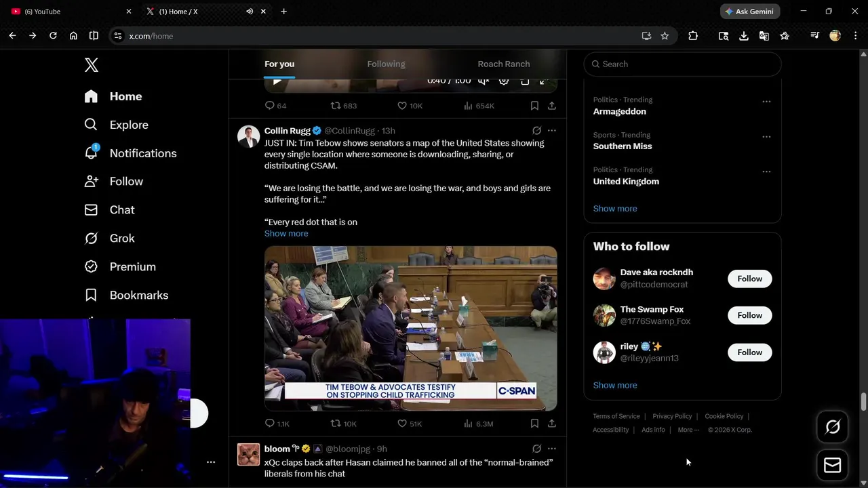Open floating Grok button
This screenshot has width=868, height=488.
[833, 427]
